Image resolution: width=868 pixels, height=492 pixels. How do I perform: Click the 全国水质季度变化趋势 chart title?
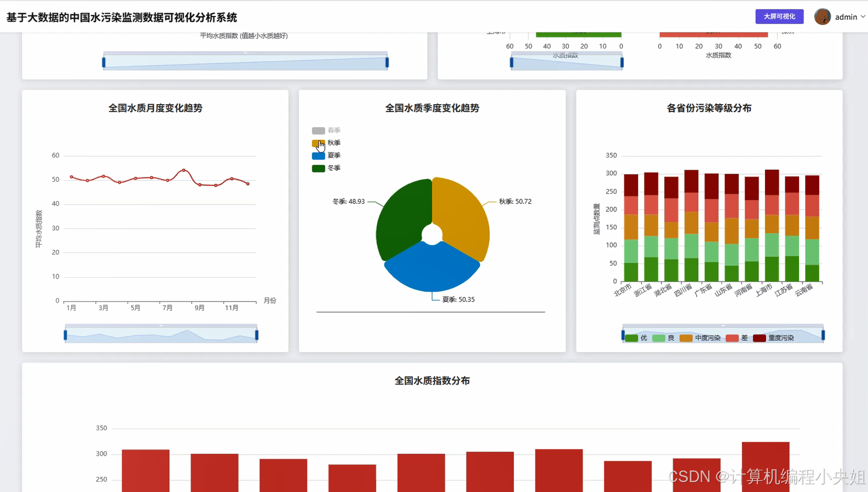(x=432, y=108)
